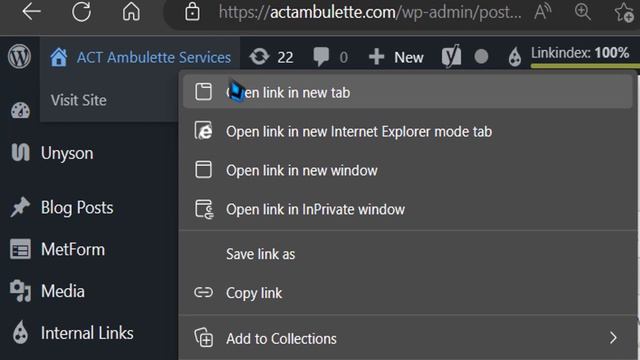Open Internal Links sidebar item

click(88, 333)
